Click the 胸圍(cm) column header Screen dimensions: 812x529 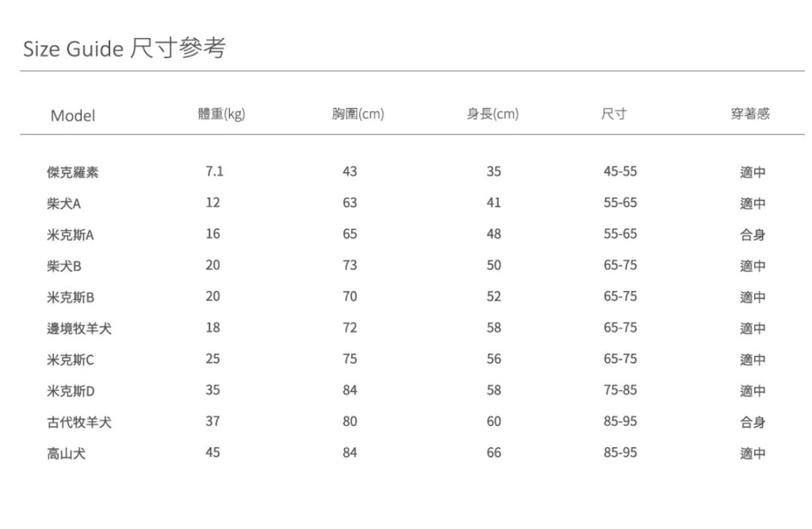coord(358,115)
